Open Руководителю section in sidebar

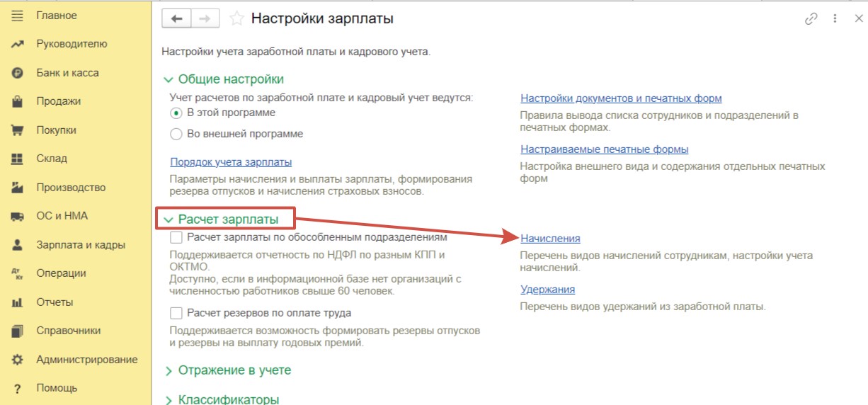click(72, 44)
